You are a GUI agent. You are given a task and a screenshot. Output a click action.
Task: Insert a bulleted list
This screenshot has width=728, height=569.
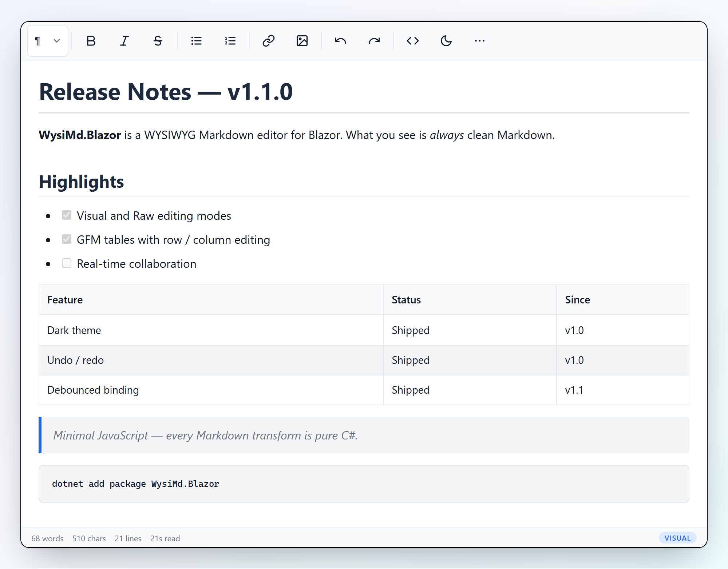197,41
